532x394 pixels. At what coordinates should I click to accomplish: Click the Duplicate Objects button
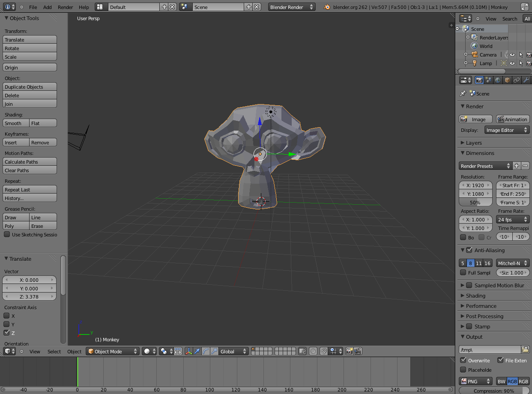pos(30,87)
